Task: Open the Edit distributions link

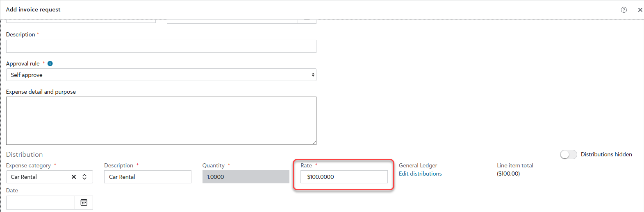Action: coord(420,174)
